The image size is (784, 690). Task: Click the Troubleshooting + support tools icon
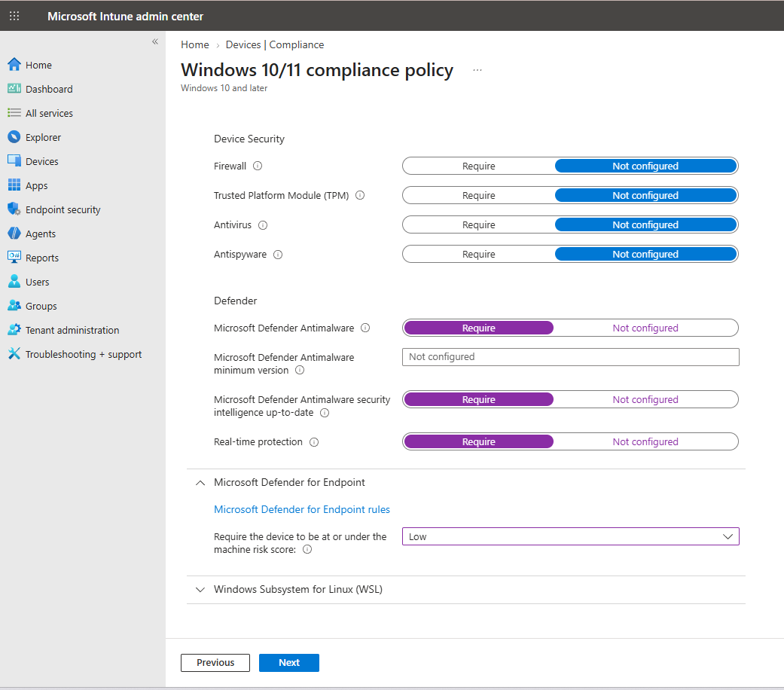[x=14, y=354]
